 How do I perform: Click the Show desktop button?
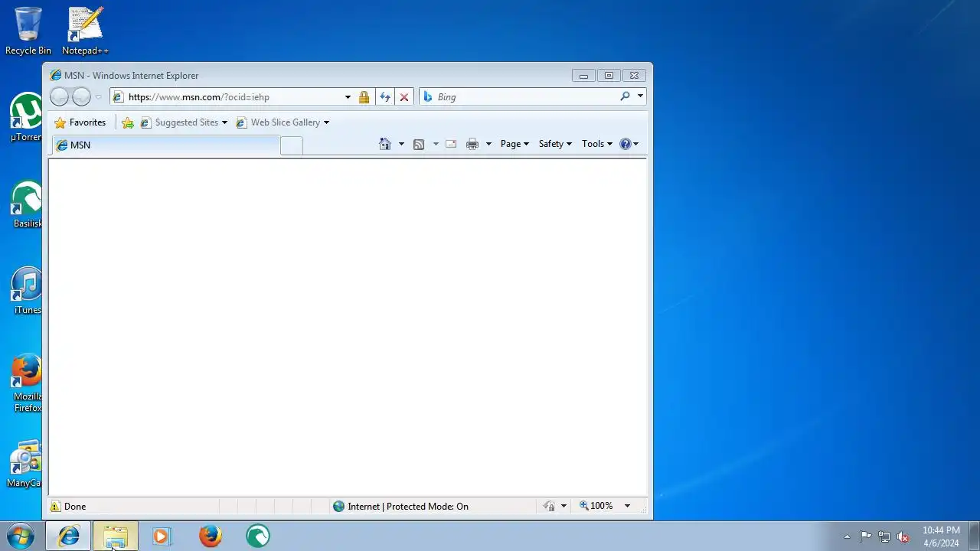(x=974, y=536)
